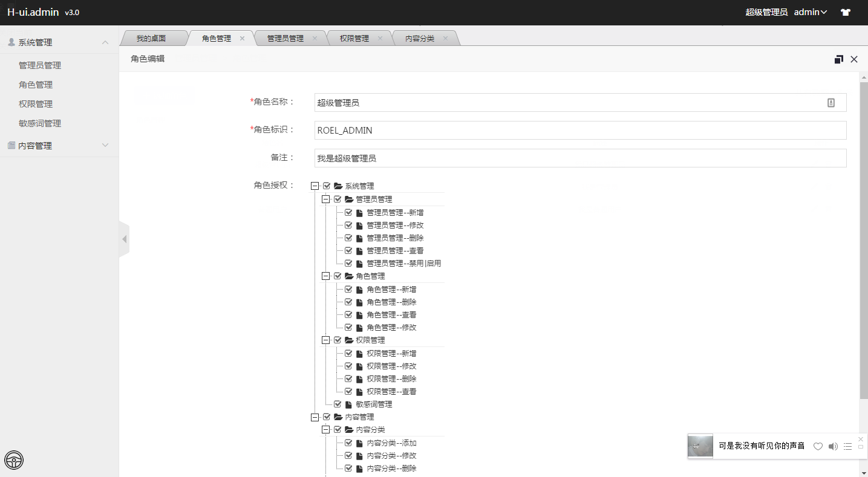The image size is (868, 477).
Task: Collapse the 内容分类 tree node
Action: click(x=325, y=430)
